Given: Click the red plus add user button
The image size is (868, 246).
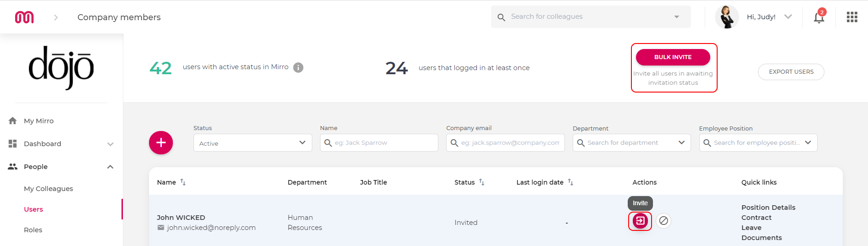Looking at the screenshot, I should click(x=161, y=142).
